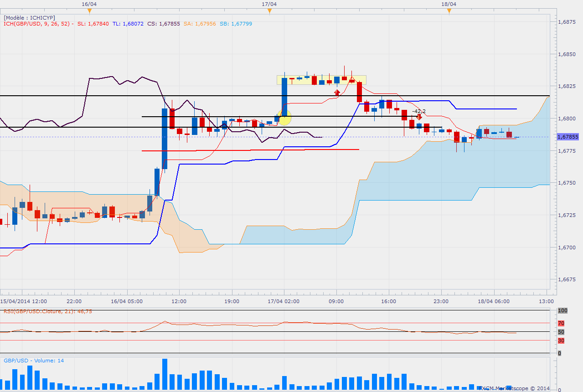
Task: Click the 13:00 time axis label
Action: click(x=546, y=301)
